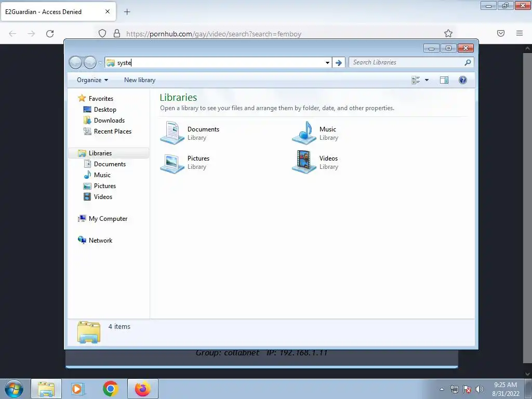The width and height of the screenshot is (532, 399).
Task: Click the Firefox tracking protection shield icon
Action: pos(102,33)
